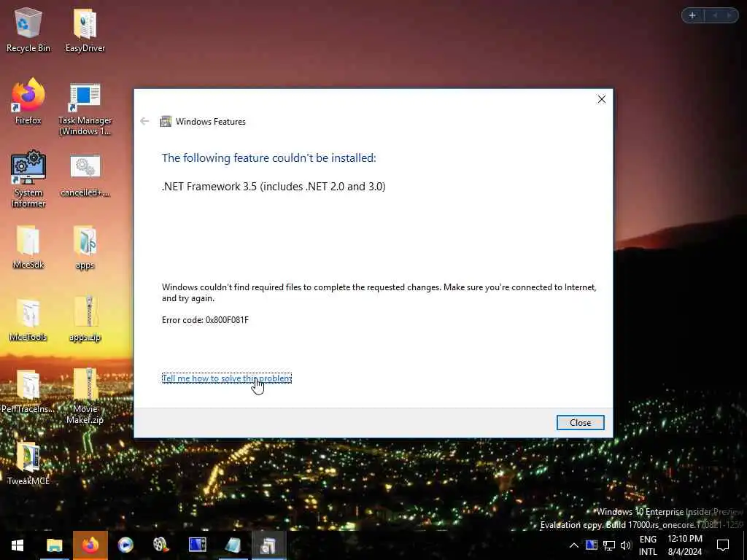747x560 pixels.
Task: Click the blue tray application icon
Action: [x=591, y=545]
